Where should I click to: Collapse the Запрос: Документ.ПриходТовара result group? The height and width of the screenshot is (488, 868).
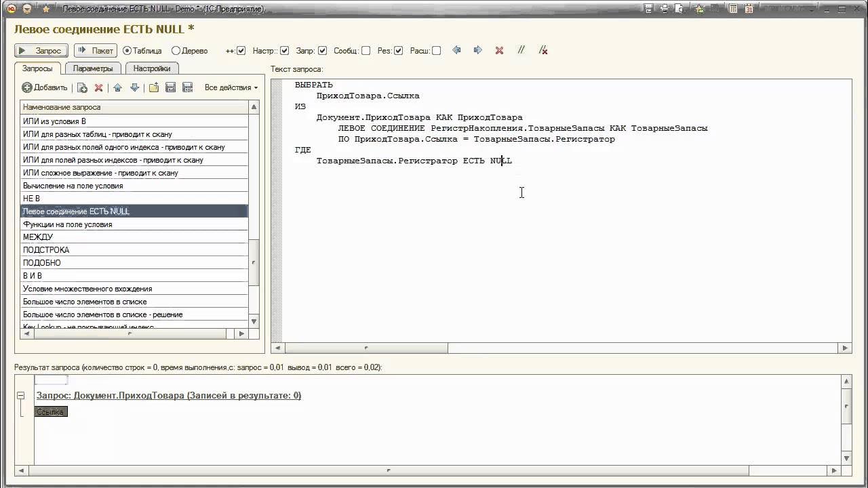(21, 395)
